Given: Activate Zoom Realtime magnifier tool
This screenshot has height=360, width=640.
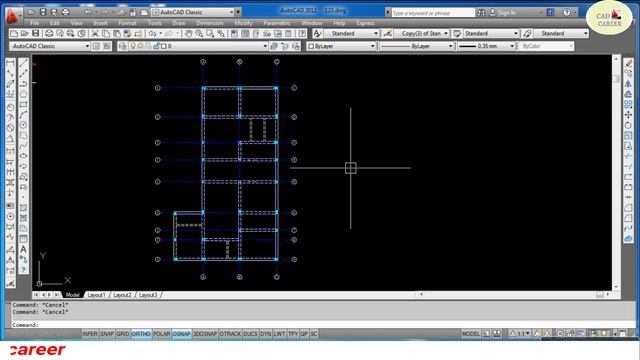Looking at the screenshot, I should point(199,33).
